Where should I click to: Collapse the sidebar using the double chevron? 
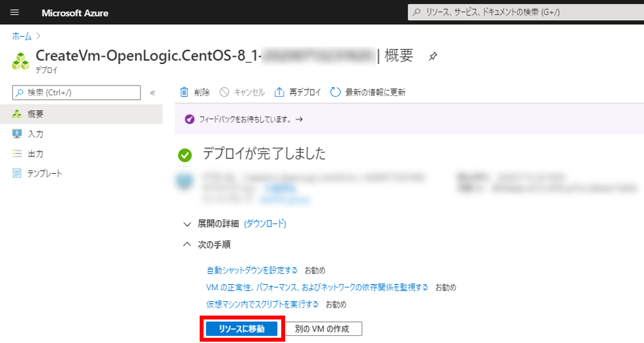[153, 93]
